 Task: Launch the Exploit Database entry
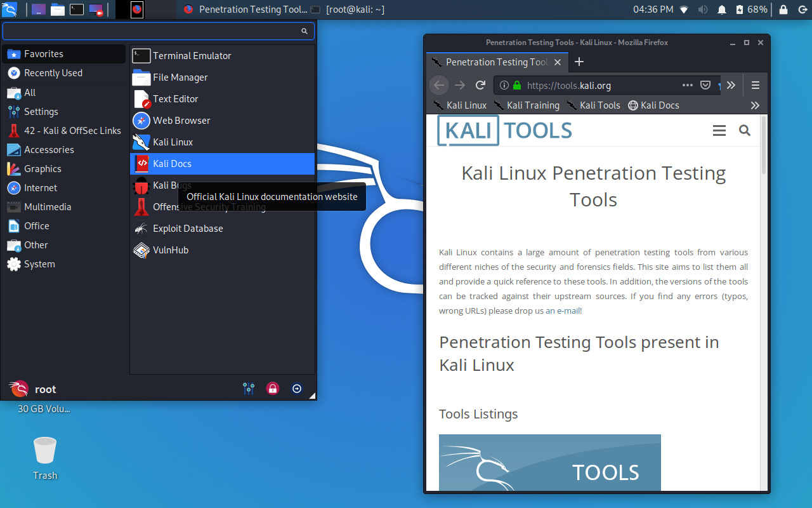pyautogui.click(x=188, y=228)
